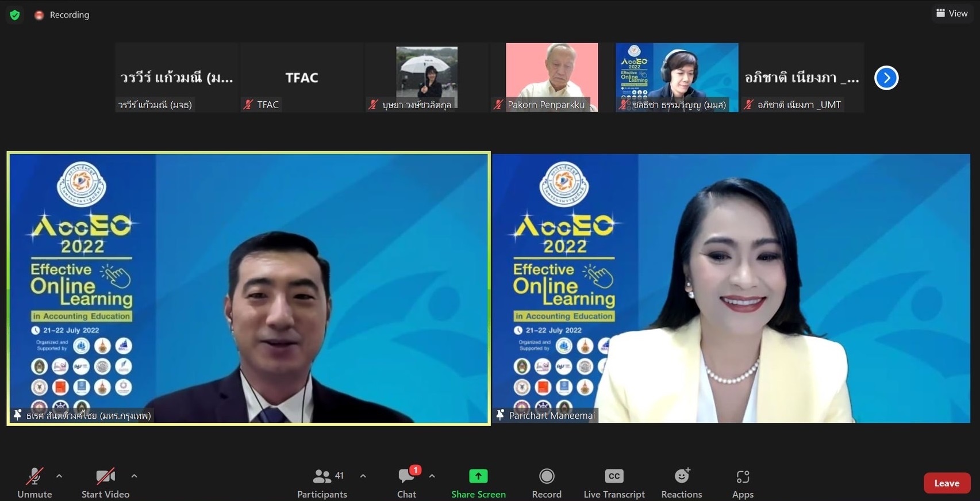Click the chat notification badge showing 1
The image size is (980, 501).
415,470
